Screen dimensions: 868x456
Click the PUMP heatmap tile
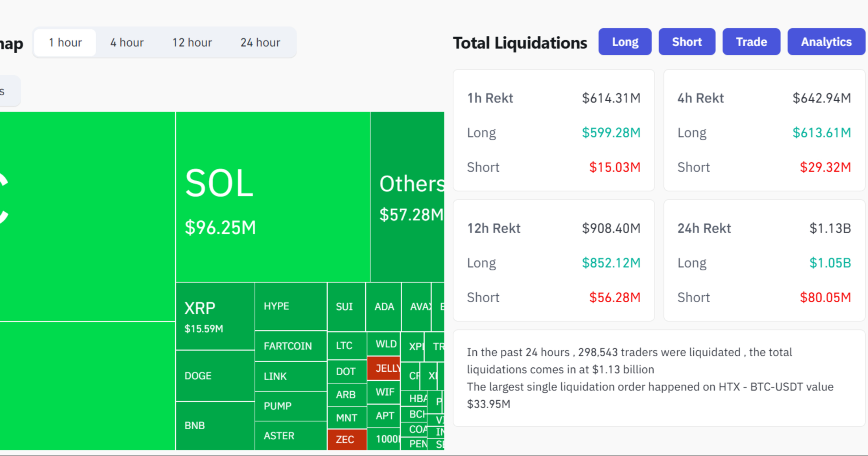tap(291, 406)
